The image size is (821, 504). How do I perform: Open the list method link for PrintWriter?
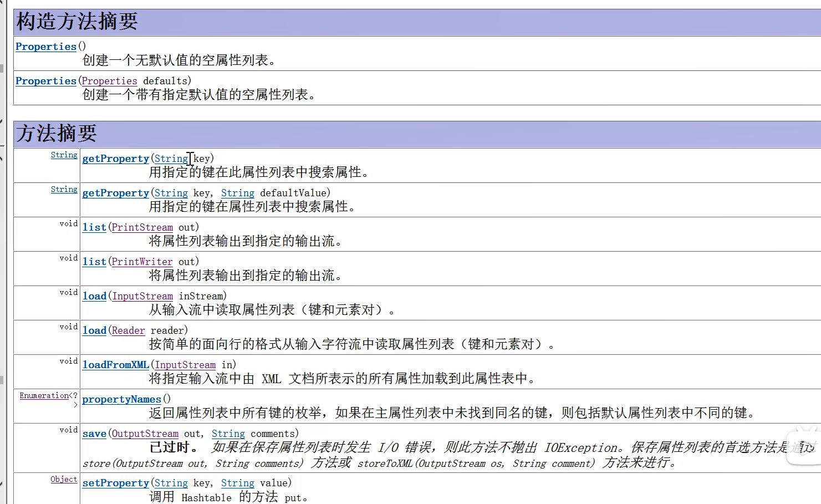(x=94, y=262)
